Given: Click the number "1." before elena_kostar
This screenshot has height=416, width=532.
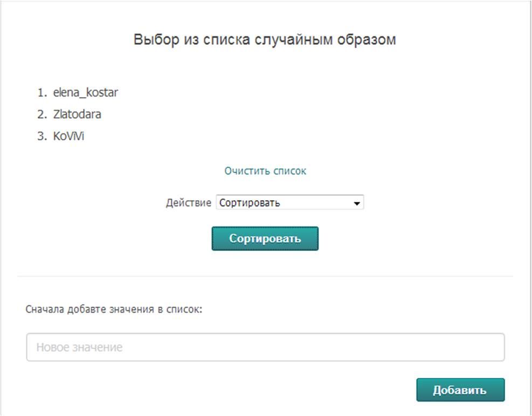Looking at the screenshot, I should [x=43, y=93].
